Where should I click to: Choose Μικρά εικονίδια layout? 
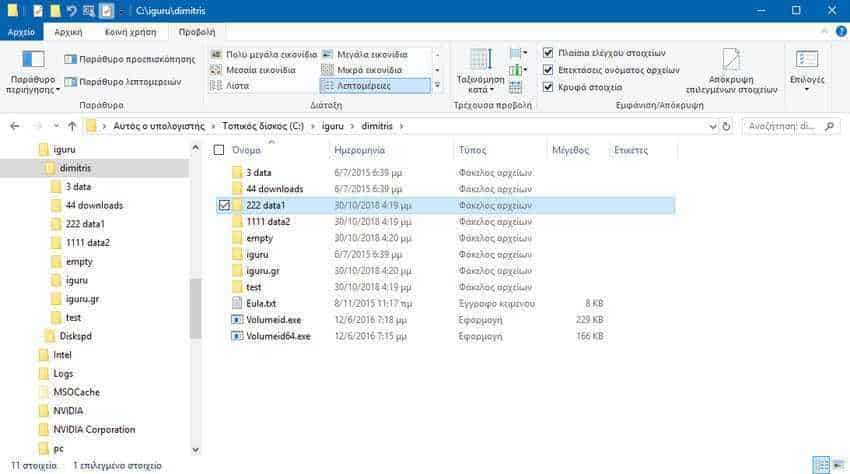coord(362,70)
